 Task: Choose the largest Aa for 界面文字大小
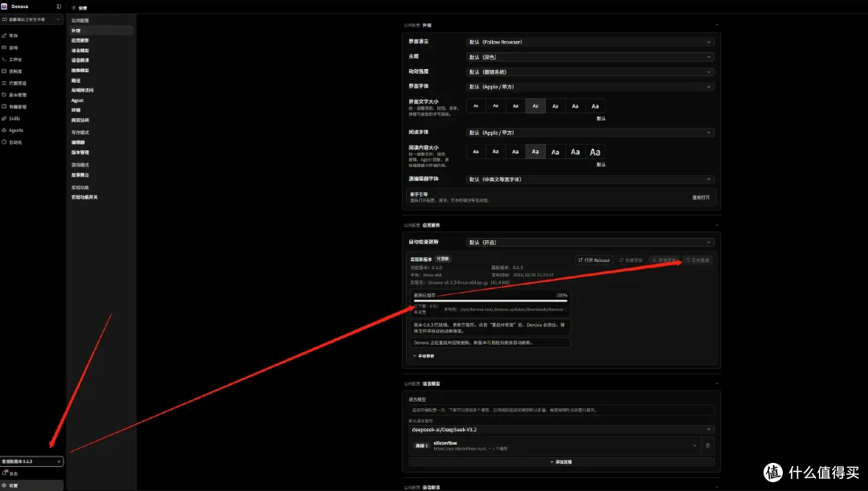595,106
